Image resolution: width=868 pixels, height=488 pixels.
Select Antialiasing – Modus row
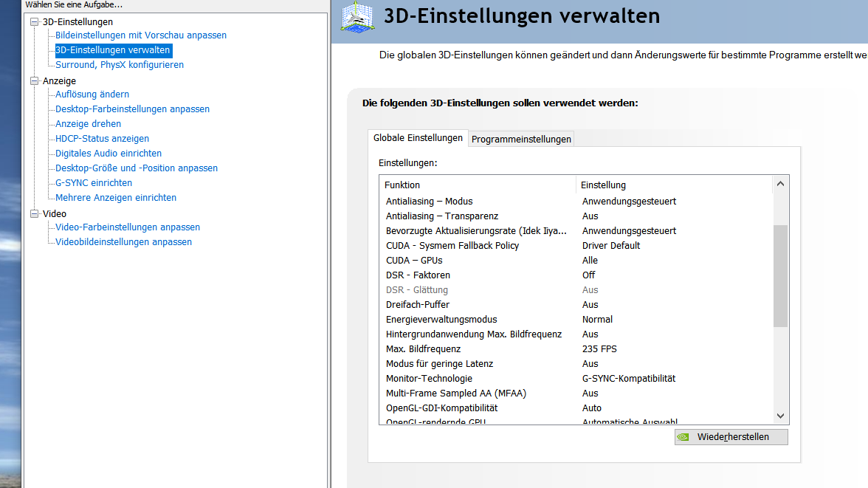pos(576,202)
